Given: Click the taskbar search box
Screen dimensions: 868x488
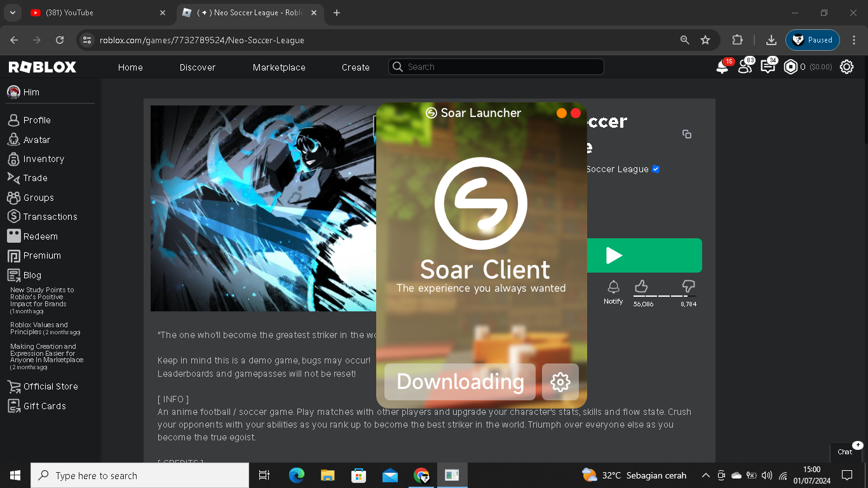Looking at the screenshot, I should point(140,475).
